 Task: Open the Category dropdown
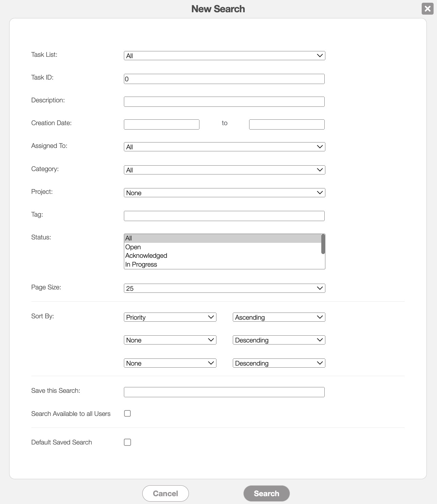point(224,170)
